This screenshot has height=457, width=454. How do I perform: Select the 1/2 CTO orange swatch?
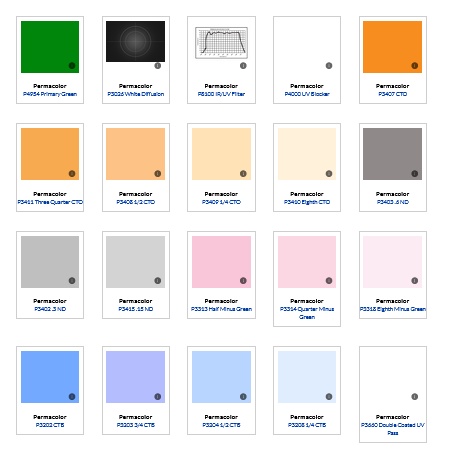[x=135, y=154]
